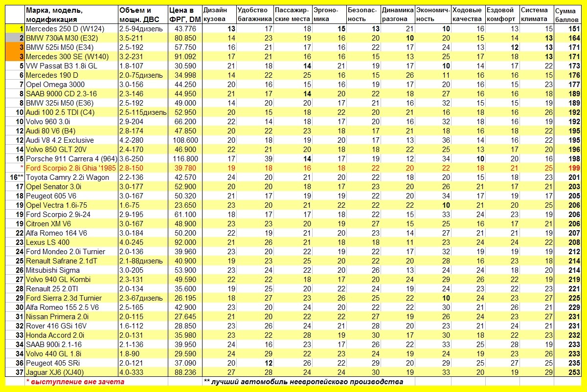
Task: Click the 'Удобство багажника' column header
Action: (254, 15)
